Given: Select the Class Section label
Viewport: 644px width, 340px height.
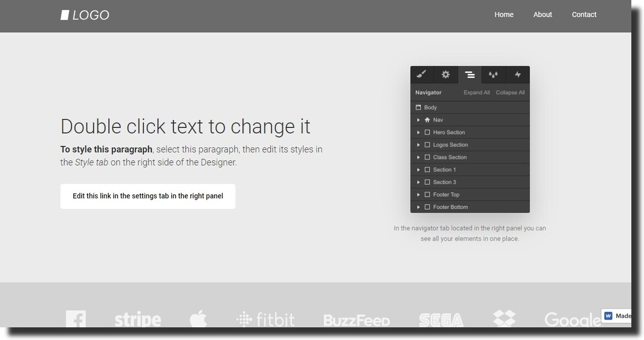Looking at the screenshot, I should [x=450, y=157].
